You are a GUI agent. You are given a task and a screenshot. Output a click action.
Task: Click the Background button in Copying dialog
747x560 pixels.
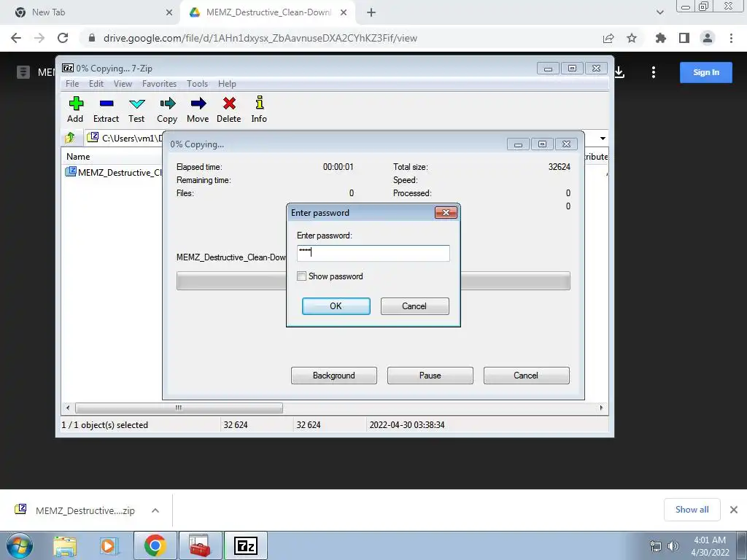pos(333,376)
